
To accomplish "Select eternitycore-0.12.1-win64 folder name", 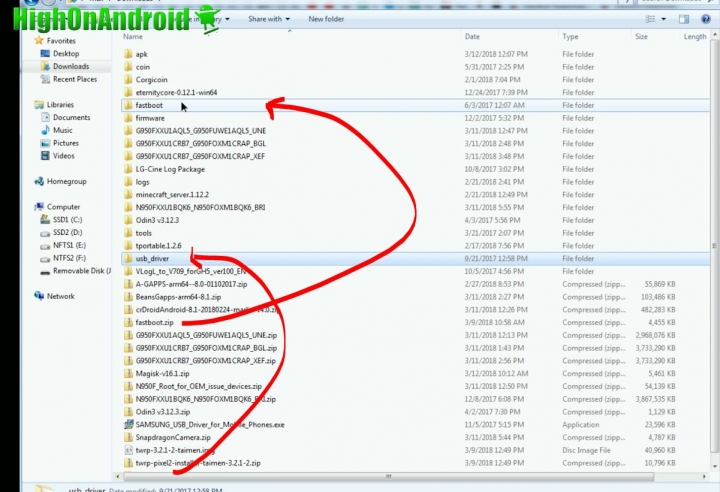I will [176, 92].
